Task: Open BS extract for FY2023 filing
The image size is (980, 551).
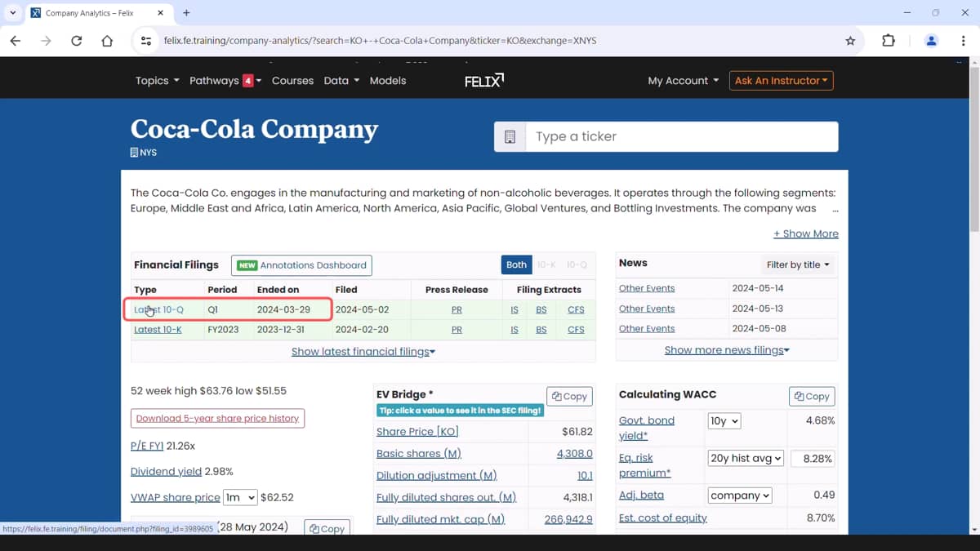Action: 541,330
